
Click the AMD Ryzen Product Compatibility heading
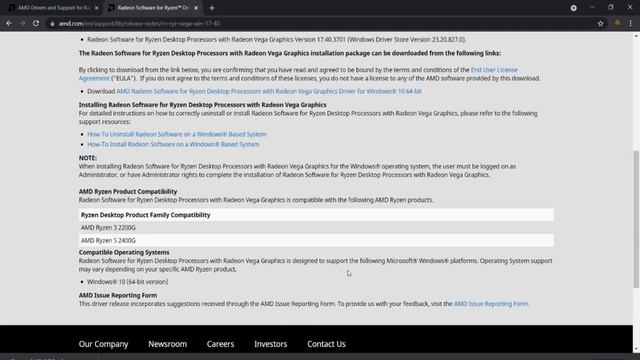tap(128, 191)
